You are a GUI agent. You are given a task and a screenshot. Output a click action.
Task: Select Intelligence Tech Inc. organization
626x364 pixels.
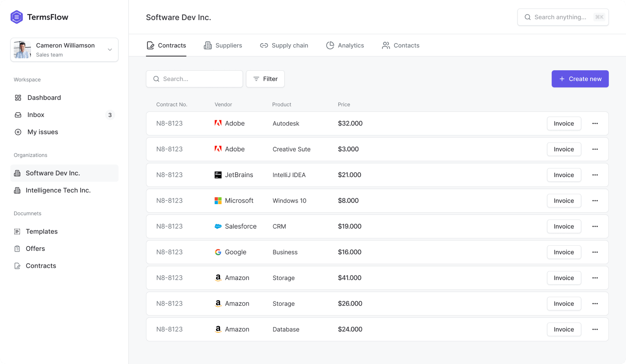(x=64, y=190)
